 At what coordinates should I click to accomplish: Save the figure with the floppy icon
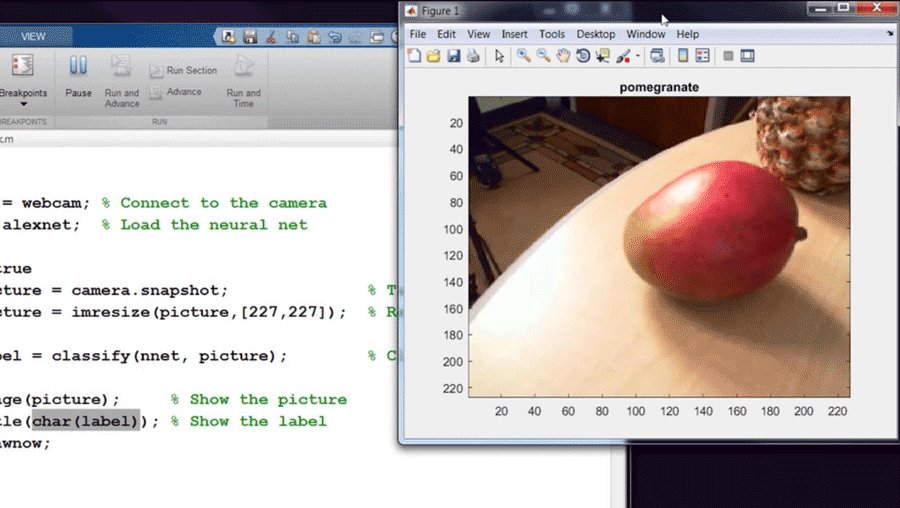coord(453,56)
